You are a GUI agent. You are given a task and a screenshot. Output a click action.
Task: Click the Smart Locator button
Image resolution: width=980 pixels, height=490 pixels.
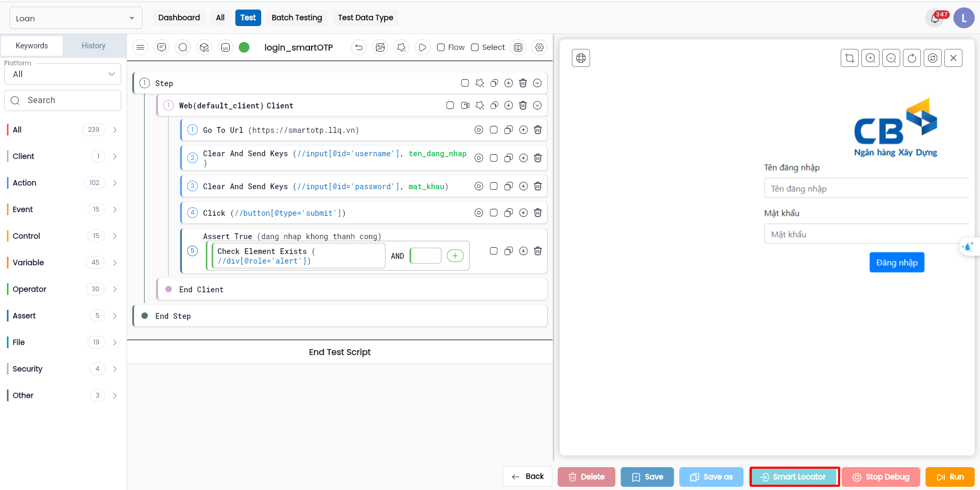pyautogui.click(x=794, y=477)
